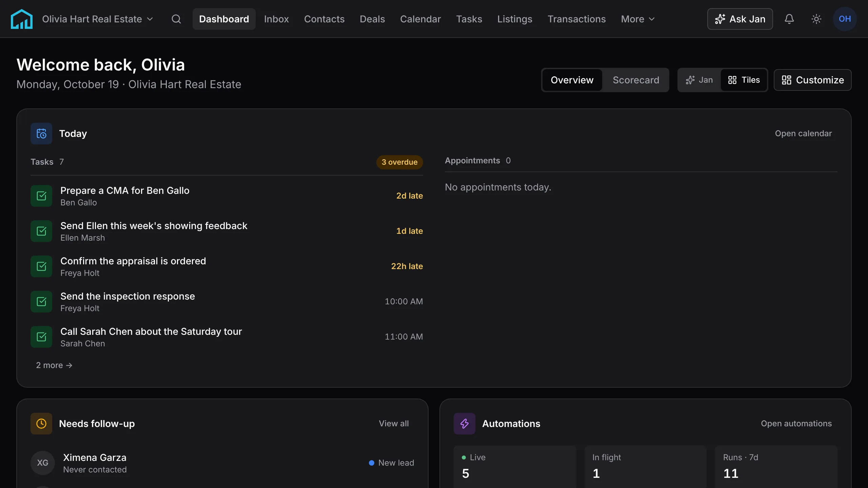Image resolution: width=868 pixels, height=488 pixels.
Task: Open Send Ellen this week's showing feedback title
Action: [x=154, y=226]
